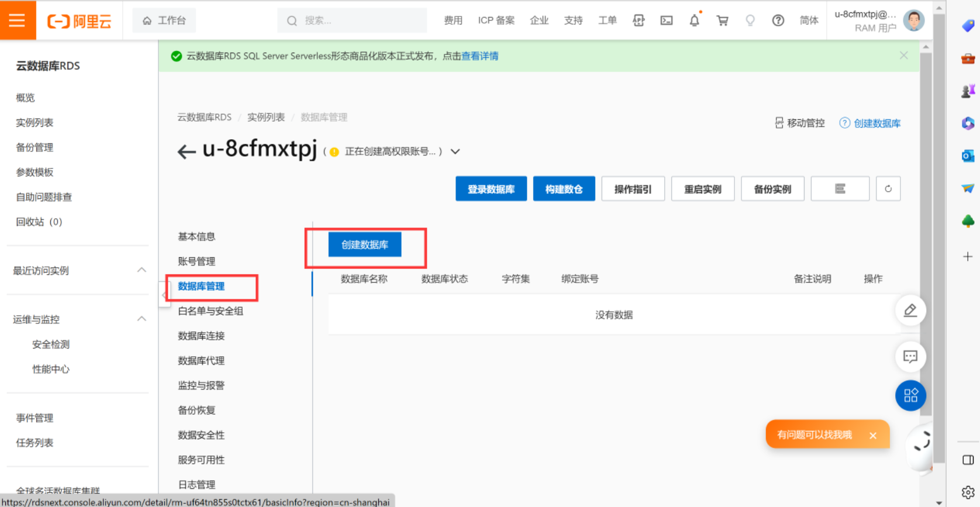Click the API tool icon in header

(x=639, y=20)
